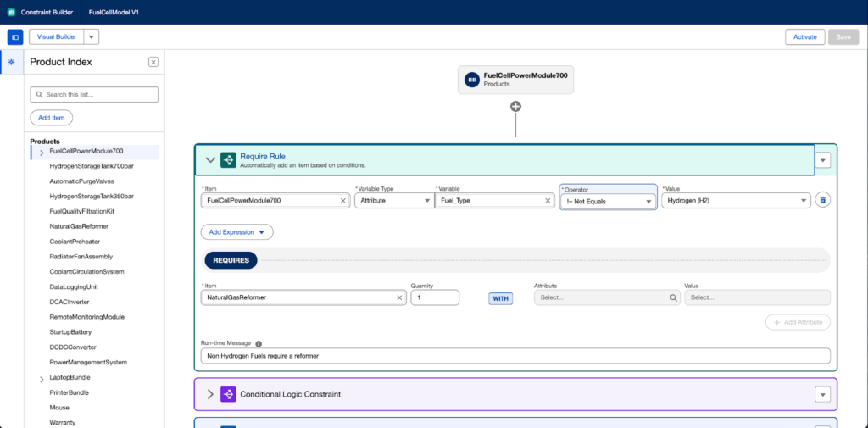The image size is (868, 428).
Task: Select AutomaticPurgeValves in product list
Action: point(81,181)
